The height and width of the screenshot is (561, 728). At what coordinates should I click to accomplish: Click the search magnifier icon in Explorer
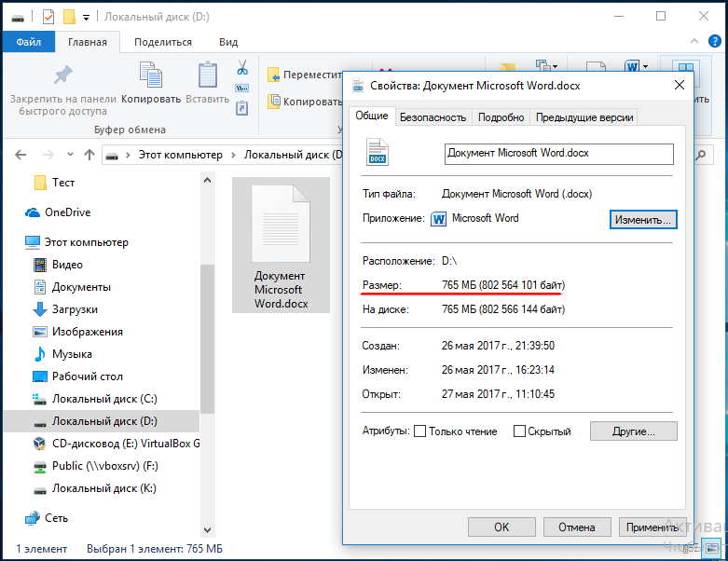pyautogui.click(x=701, y=155)
